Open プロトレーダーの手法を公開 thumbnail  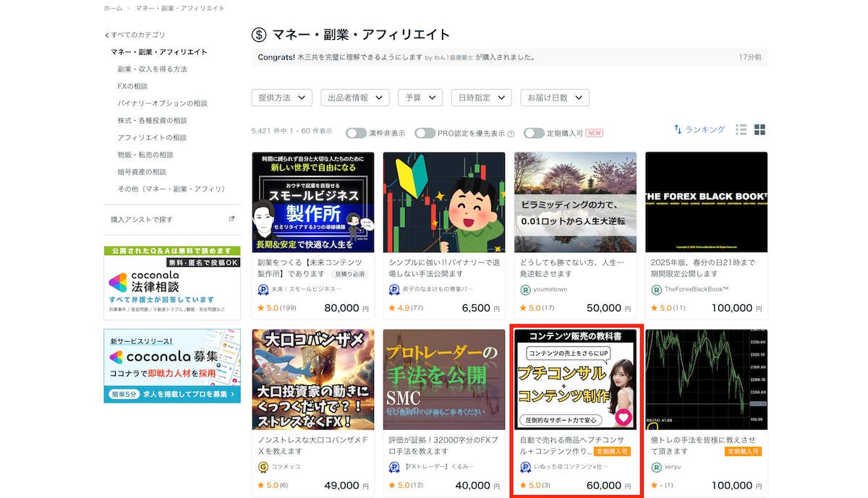[x=444, y=379]
